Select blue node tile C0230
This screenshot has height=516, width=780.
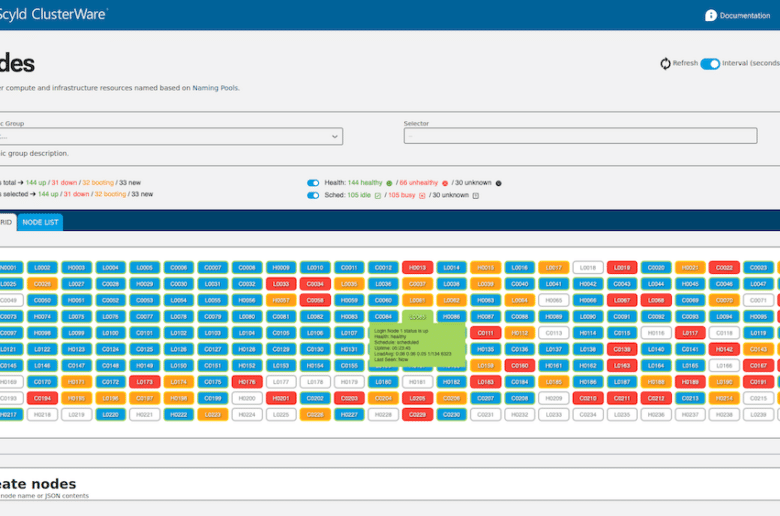point(451,414)
